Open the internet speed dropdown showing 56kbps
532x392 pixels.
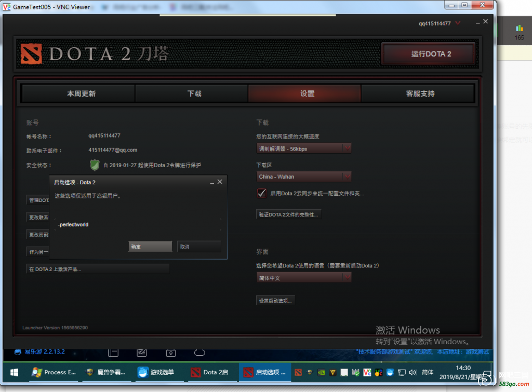(303, 148)
